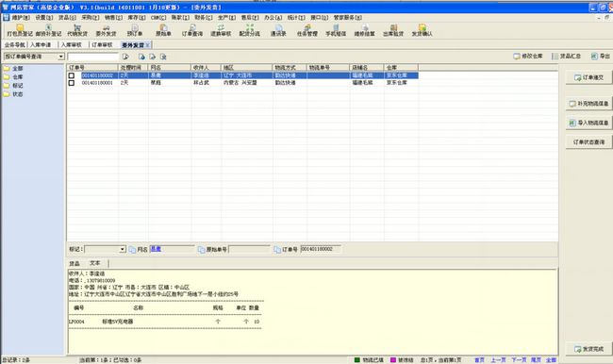Open the 发货确认 toolbar icon

coord(422,30)
